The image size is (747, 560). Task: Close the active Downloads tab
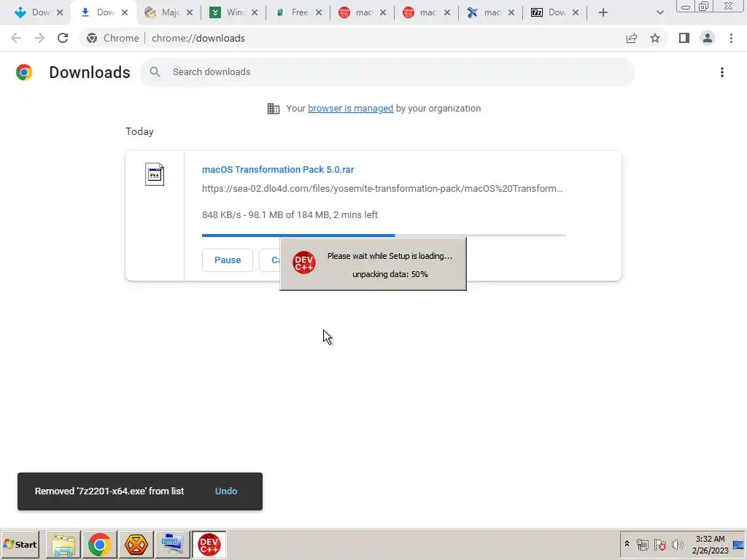pos(124,12)
